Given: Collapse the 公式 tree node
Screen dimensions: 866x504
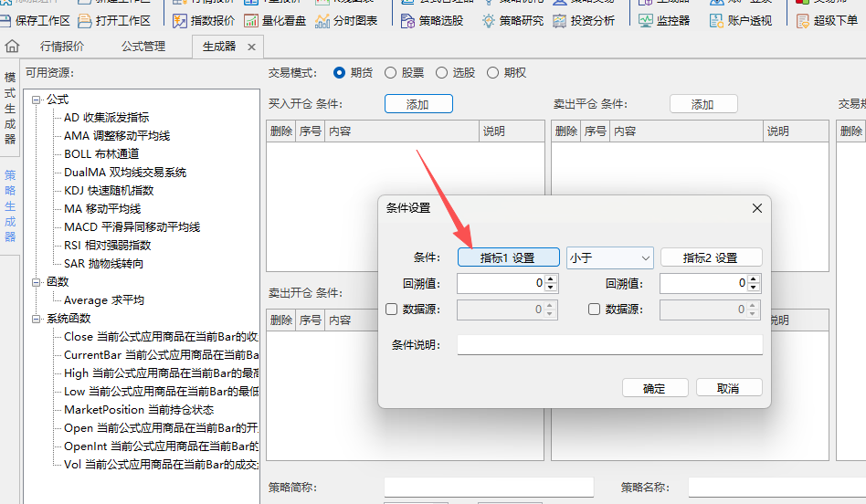Looking at the screenshot, I should pyautogui.click(x=37, y=100).
